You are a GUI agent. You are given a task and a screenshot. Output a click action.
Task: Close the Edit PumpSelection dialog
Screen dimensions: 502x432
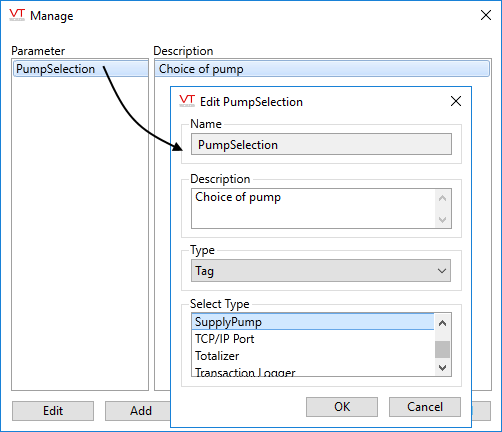pos(456,101)
